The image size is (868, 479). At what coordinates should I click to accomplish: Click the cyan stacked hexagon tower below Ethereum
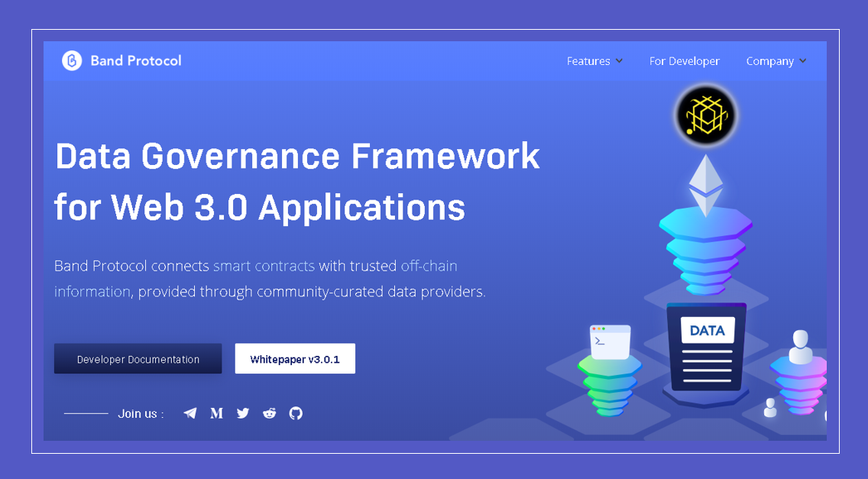(706, 252)
